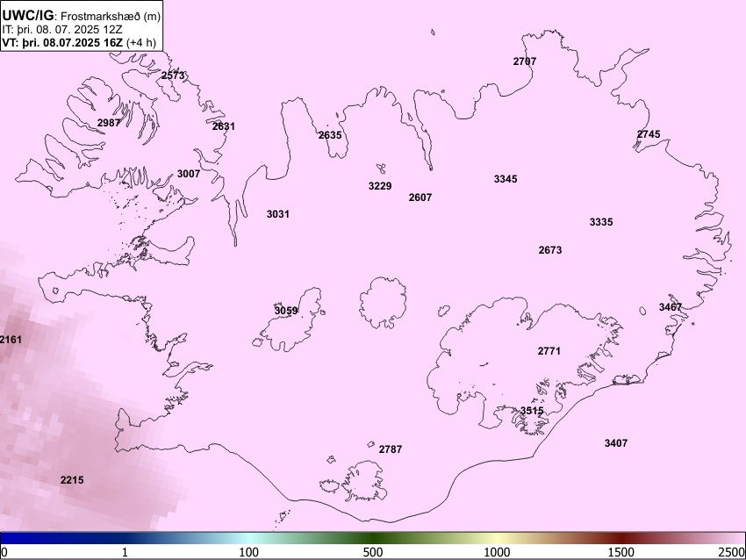Click the color scale at the 0 mark
746x560 pixels.
coord(4,552)
